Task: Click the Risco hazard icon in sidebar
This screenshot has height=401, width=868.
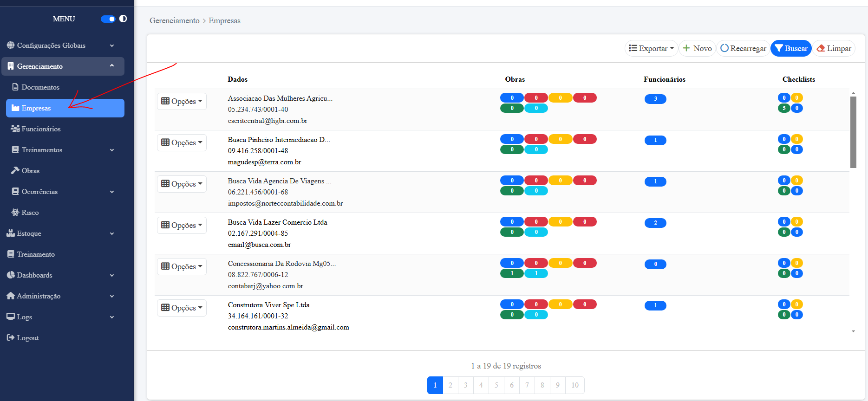Action: coord(15,212)
